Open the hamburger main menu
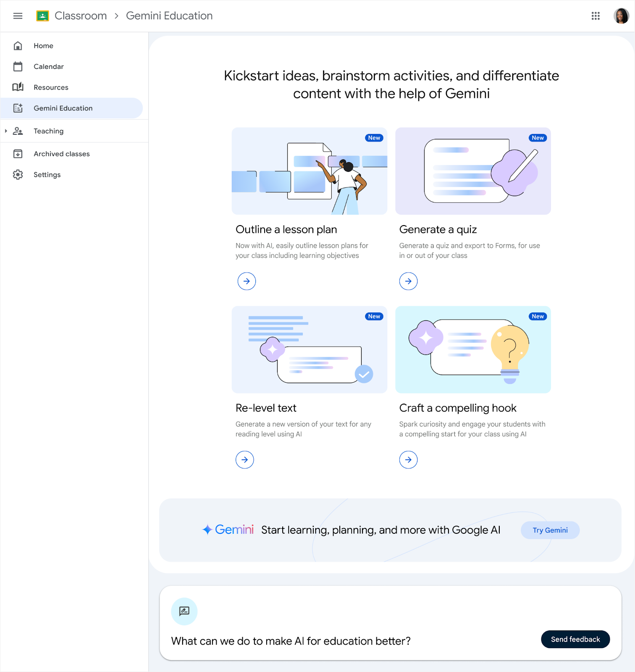The height and width of the screenshot is (672, 635). coord(18,16)
